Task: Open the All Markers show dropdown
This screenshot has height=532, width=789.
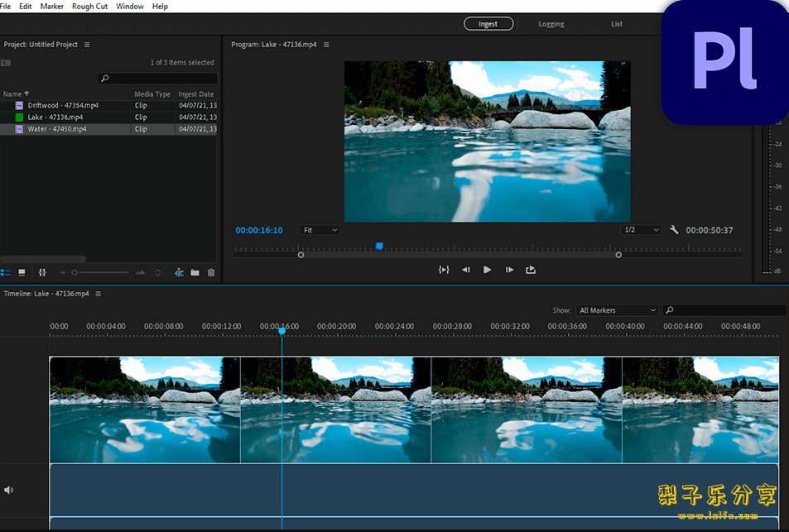Action: coord(617,310)
